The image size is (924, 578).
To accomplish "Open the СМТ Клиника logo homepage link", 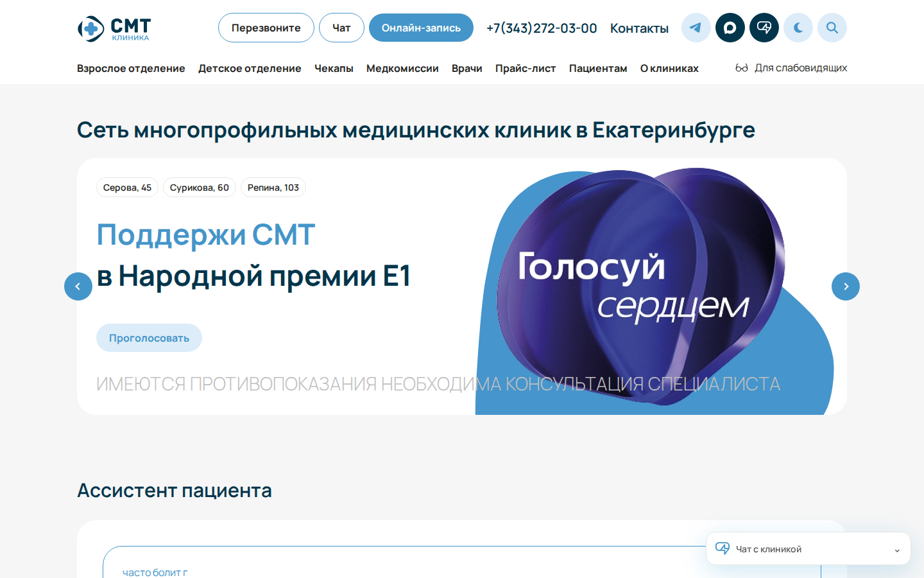I will pos(114,29).
